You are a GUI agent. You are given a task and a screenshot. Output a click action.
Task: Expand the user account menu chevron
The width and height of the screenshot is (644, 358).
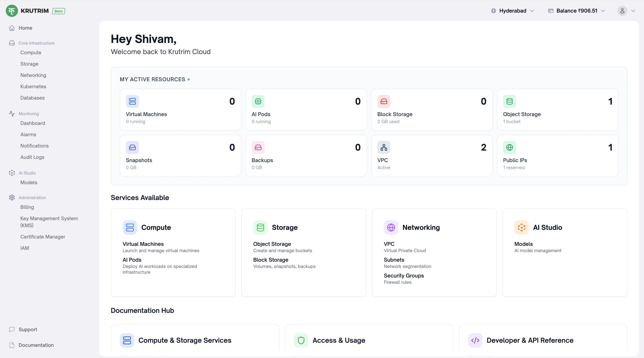point(633,11)
